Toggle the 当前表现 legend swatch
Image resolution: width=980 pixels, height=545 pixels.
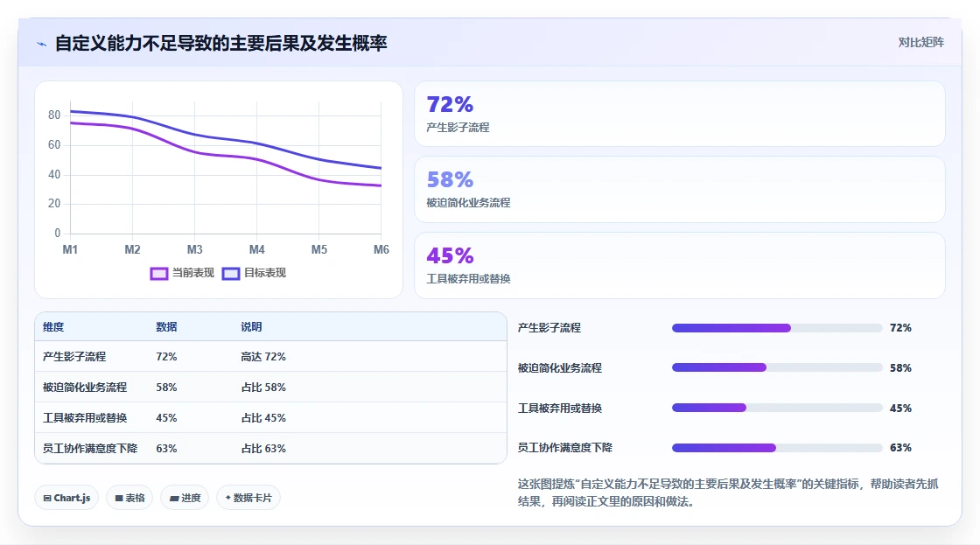coord(158,273)
